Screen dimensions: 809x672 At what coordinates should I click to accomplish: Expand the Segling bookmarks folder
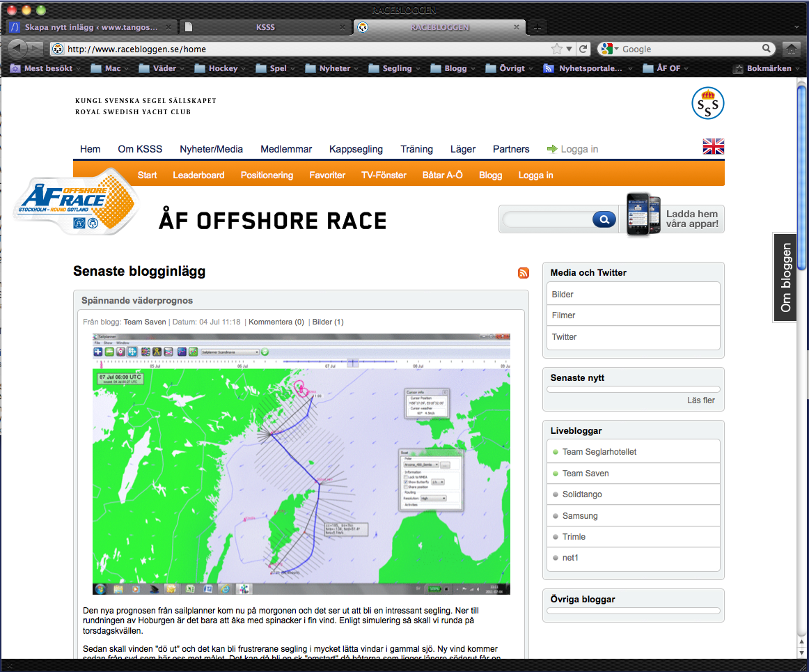point(393,68)
